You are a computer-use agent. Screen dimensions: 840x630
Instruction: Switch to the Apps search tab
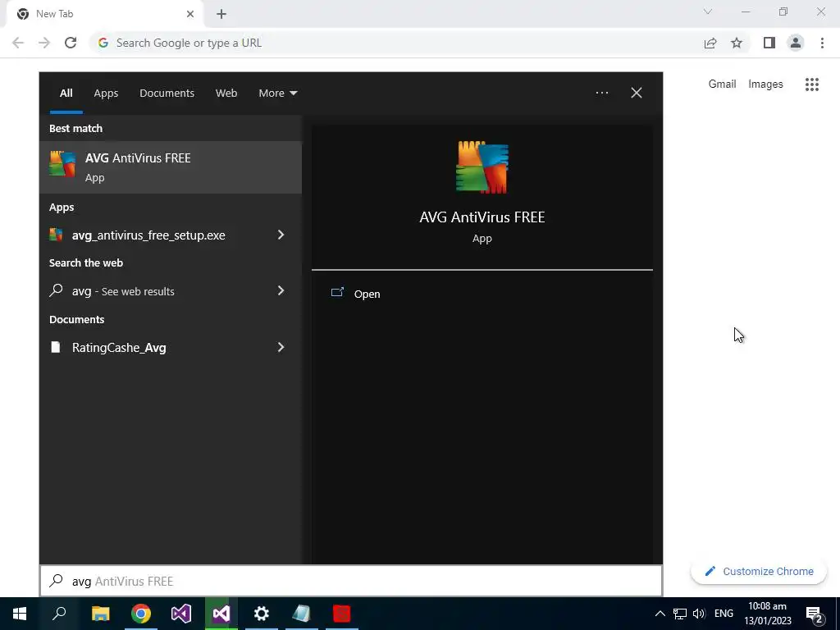click(106, 94)
